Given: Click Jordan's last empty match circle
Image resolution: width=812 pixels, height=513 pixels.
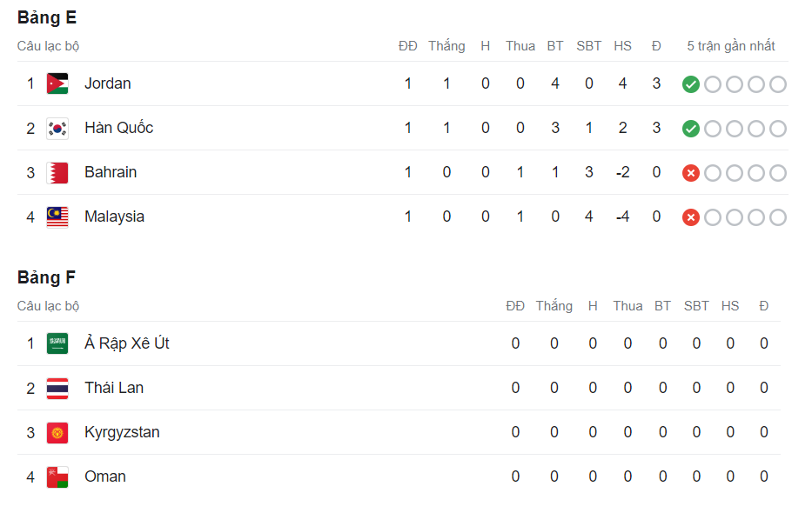Looking at the screenshot, I should (778, 84).
